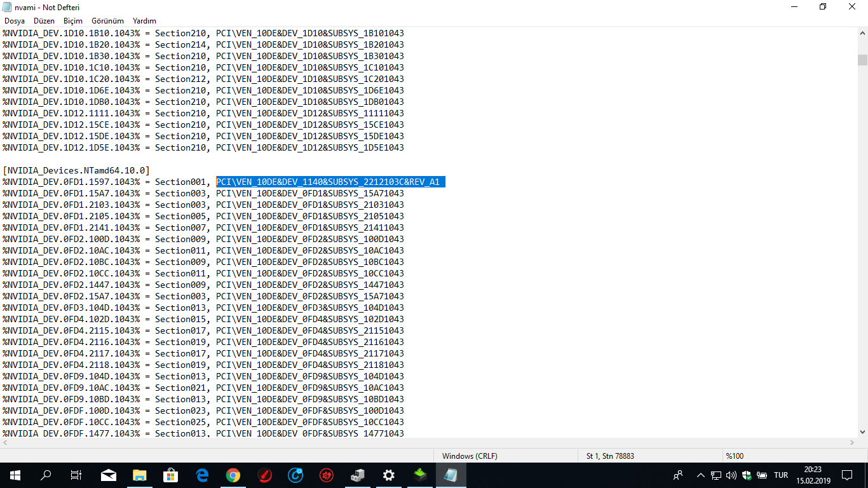The width and height of the screenshot is (868, 488).
Task: Open the People icon in the system tray
Action: [x=679, y=475]
